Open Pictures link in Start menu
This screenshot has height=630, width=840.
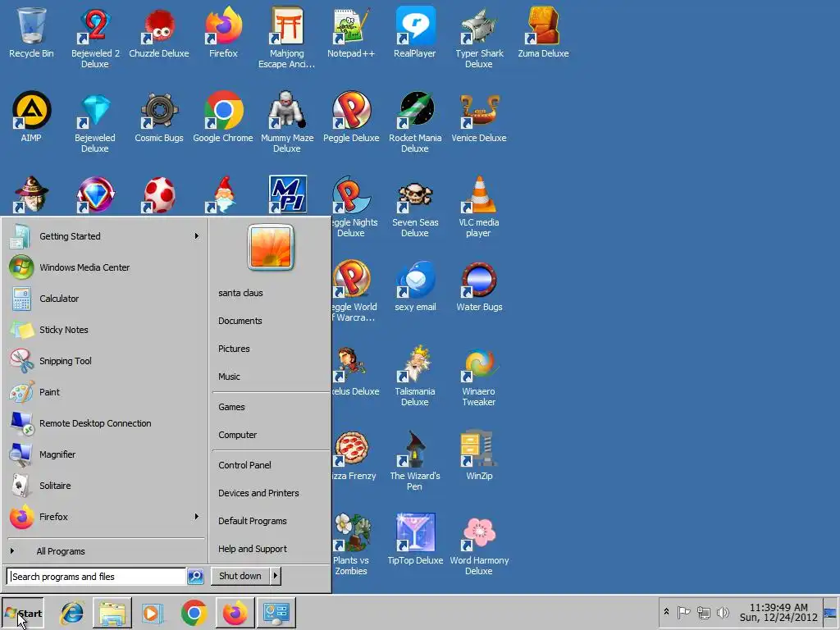(234, 349)
